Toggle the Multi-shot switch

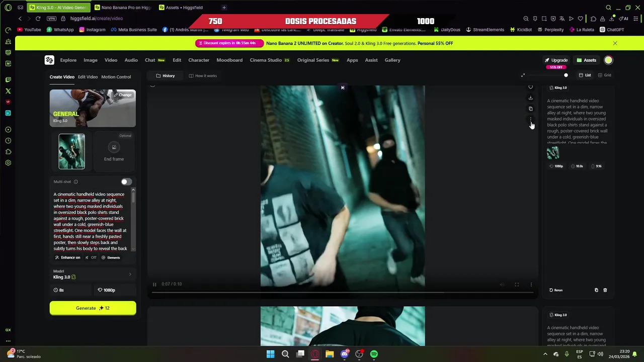[x=126, y=182]
